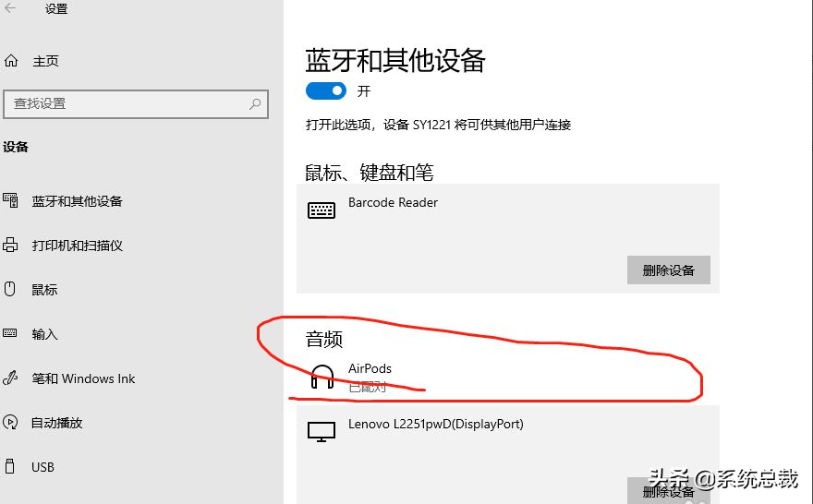Open the 输入 settings page
This screenshot has width=813, height=504.
click(44, 334)
